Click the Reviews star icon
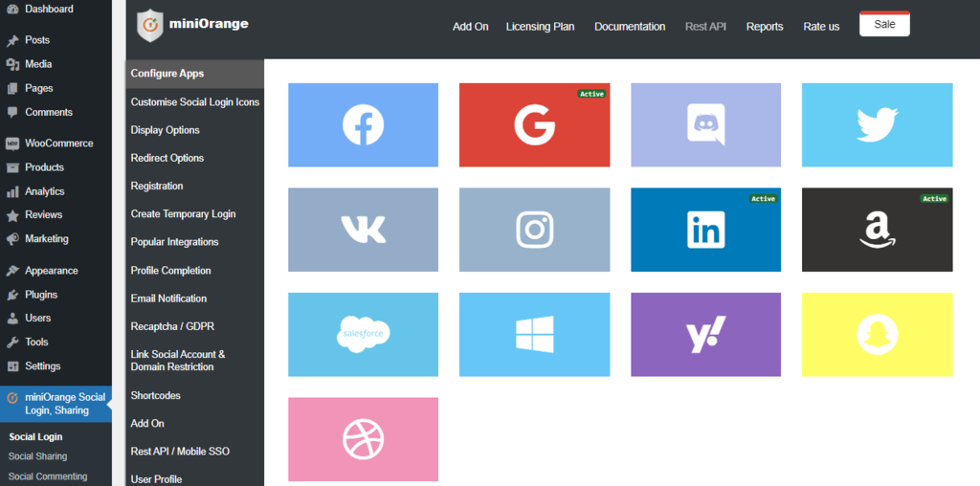This screenshot has height=486, width=980. pyautogui.click(x=12, y=215)
